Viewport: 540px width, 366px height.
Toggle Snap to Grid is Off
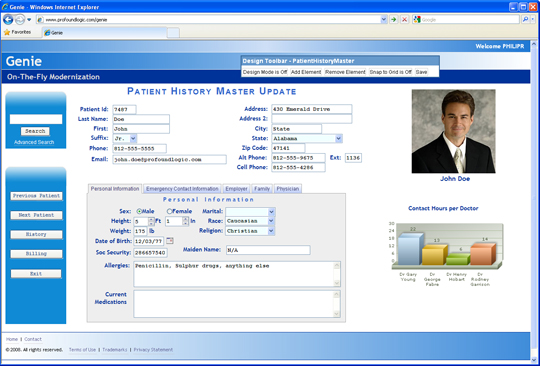(x=391, y=72)
